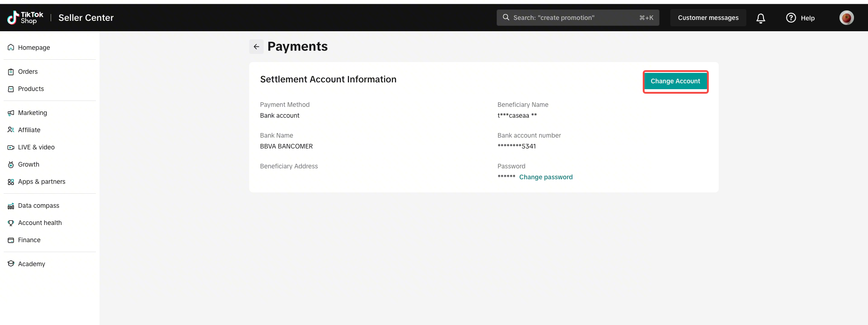
Task: Go back using the arrow beside Payments
Action: [x=256, y=47]
